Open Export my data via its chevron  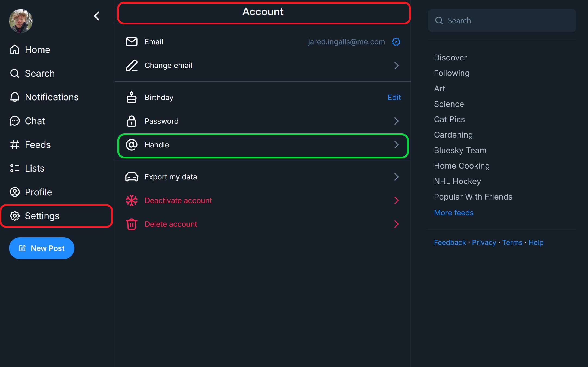tap(397, 177)
